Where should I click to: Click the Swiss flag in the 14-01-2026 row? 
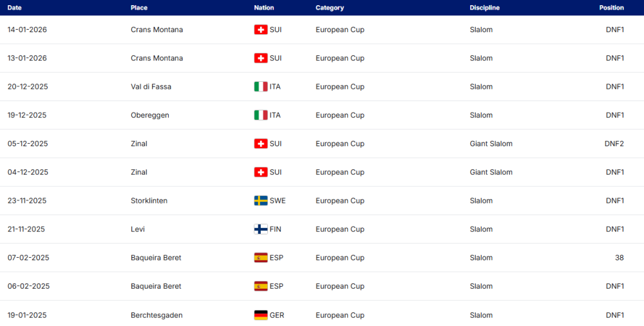click(x=261, y=30)
